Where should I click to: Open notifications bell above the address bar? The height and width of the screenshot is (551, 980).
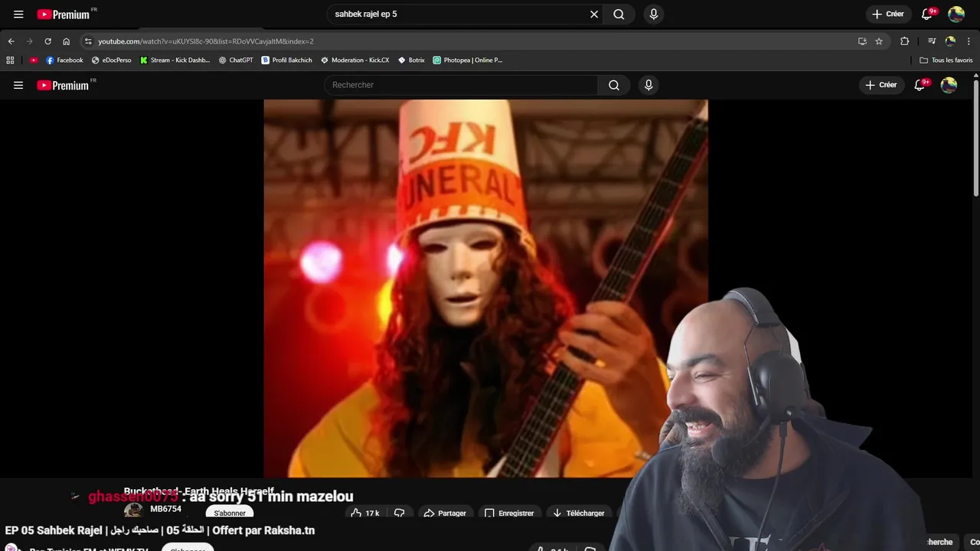(x=926, y=14)
